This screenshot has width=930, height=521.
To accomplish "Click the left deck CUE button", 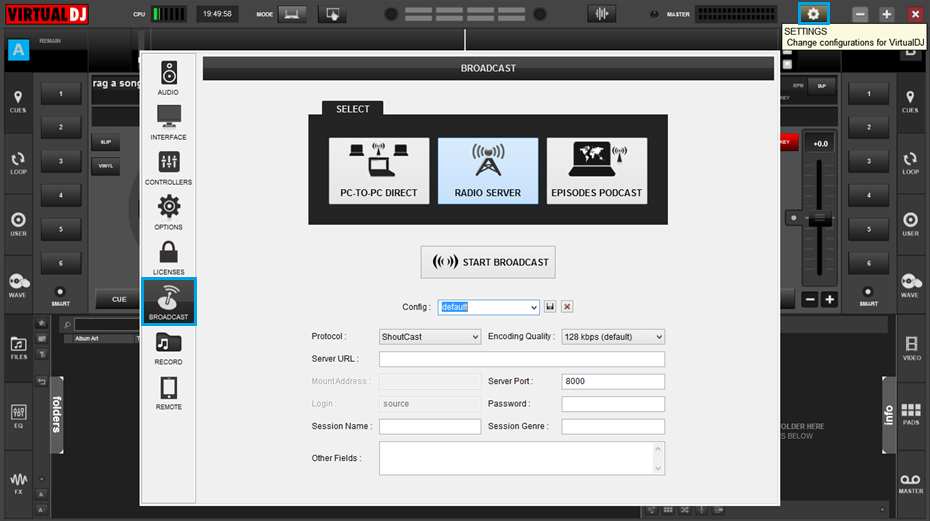I will click(x=119, y=299).
